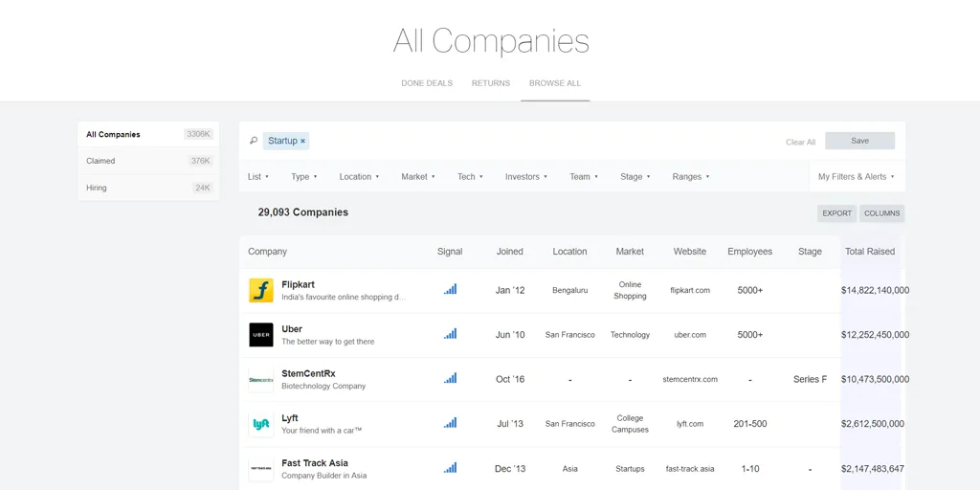Screen dimensions: 980x490
Task: Click the $14,822,140,000 total raised
Action: 875,290
